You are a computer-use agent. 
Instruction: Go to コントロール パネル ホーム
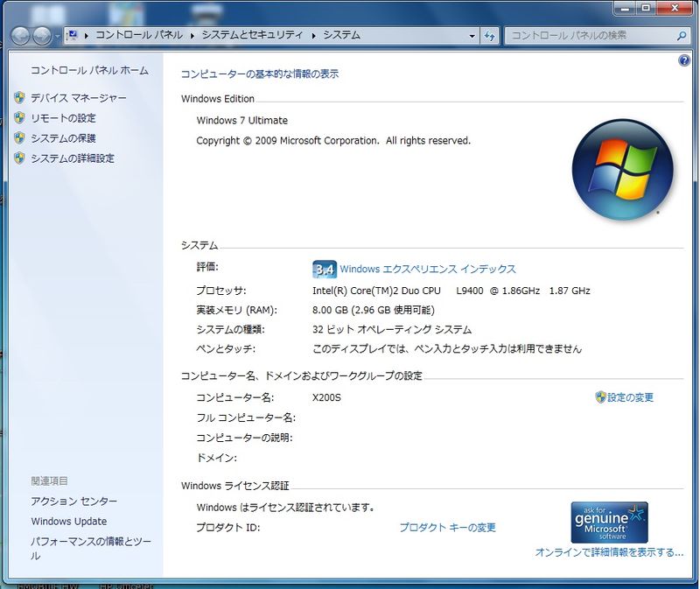pyautogui.click(x=89, y=70)
